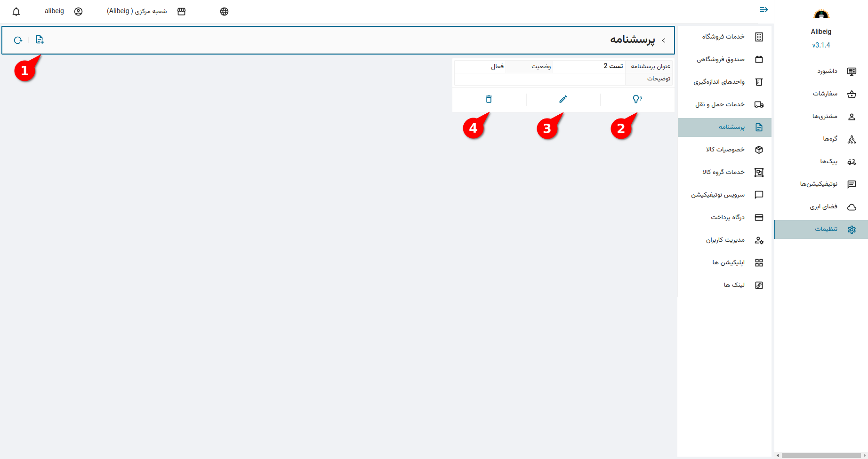Viewport: 868px width, 459px height.
Task: Open مدیریت کاربران settings page
Action: click(725, 240)
